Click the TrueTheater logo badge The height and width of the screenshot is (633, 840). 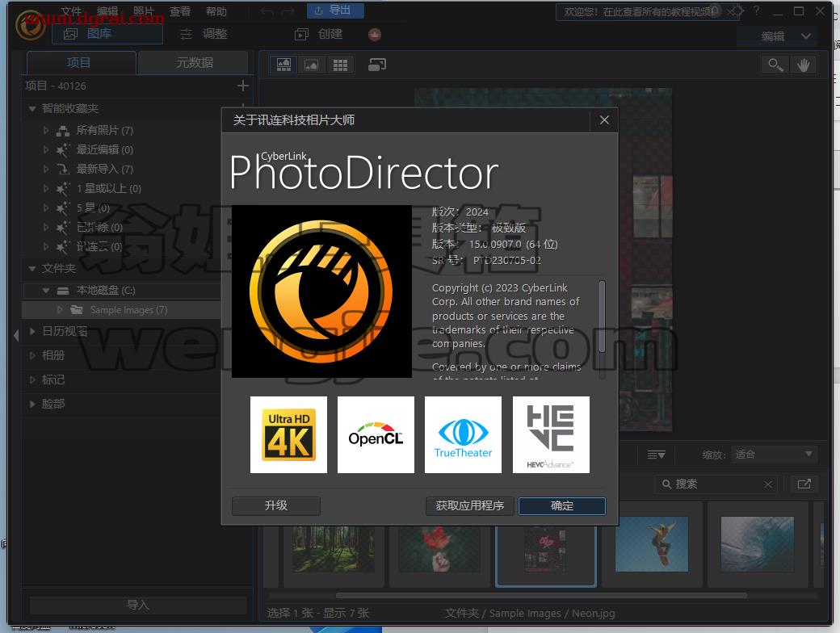pyautogui.click(x=464, y=435)
